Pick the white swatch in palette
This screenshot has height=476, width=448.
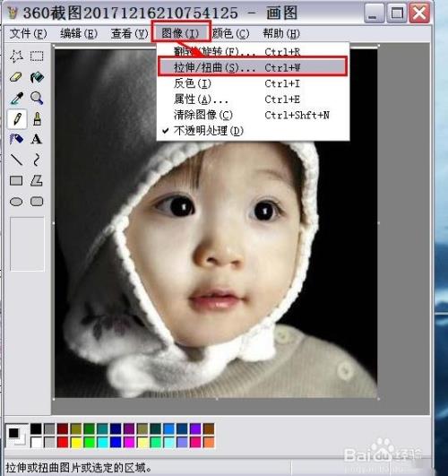36,442
